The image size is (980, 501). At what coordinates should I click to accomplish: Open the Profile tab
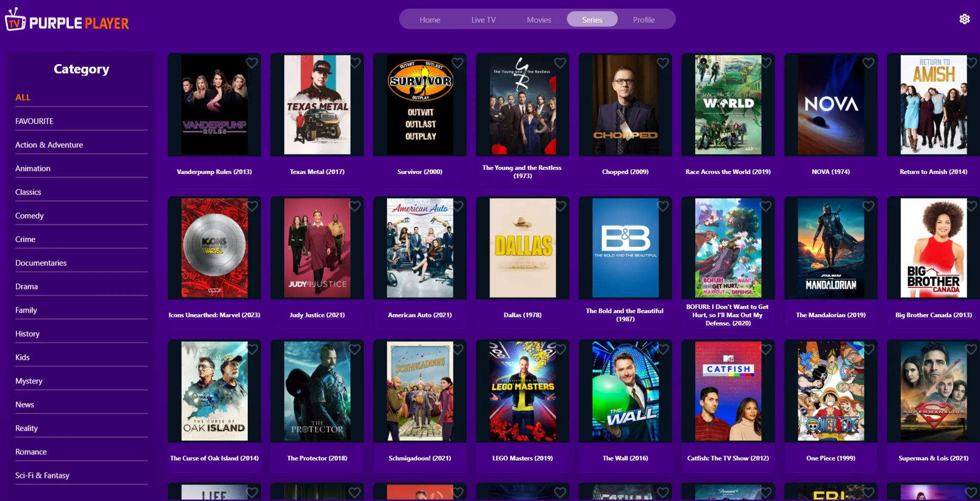(x=644, y=20)
